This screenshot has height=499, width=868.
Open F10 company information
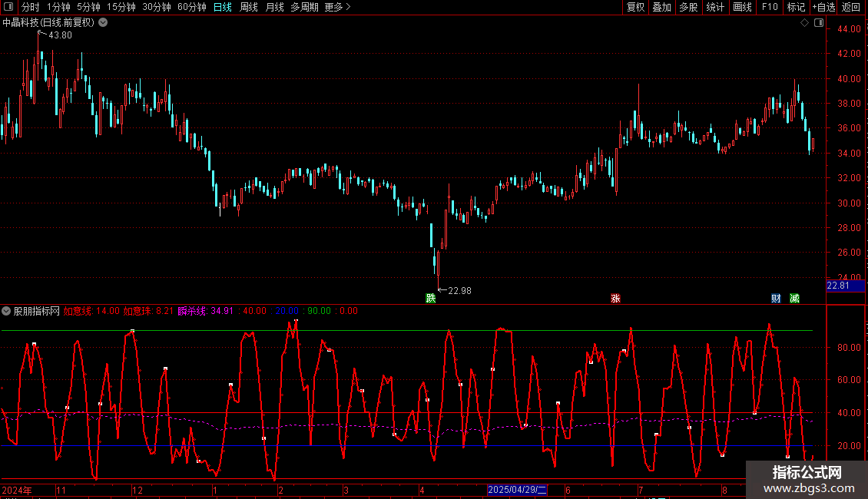coord(770,7)
